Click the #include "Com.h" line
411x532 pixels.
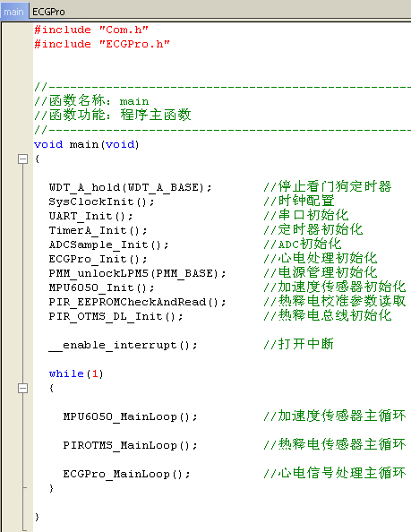(91, 30)
